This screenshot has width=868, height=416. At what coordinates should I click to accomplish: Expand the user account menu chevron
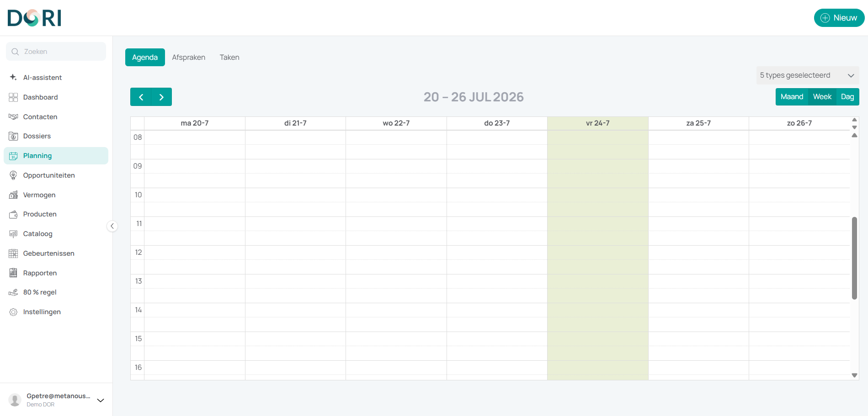(x=101, y=400)
